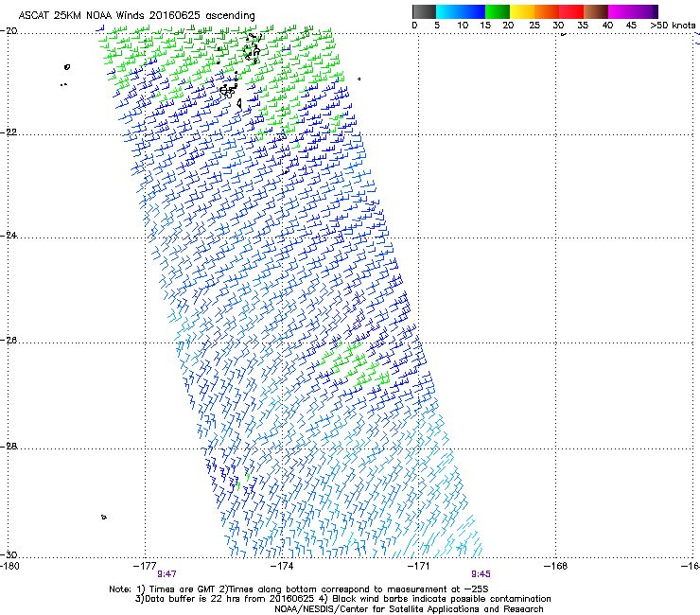Click the small island outline near -29.3 latitude
Viewport: 700px width, 615px height.
point(103,518)
